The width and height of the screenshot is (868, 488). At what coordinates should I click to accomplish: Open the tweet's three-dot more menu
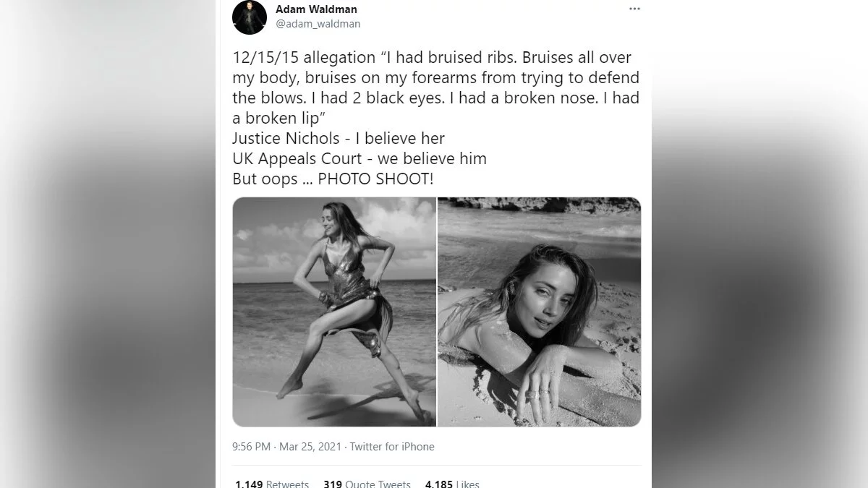pos(634,9)
